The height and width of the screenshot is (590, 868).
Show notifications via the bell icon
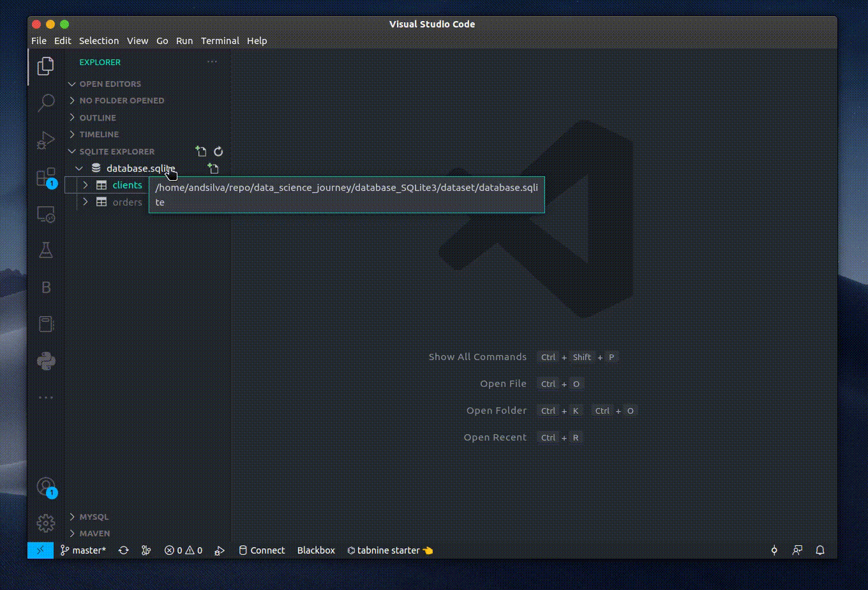click(821, 550)
